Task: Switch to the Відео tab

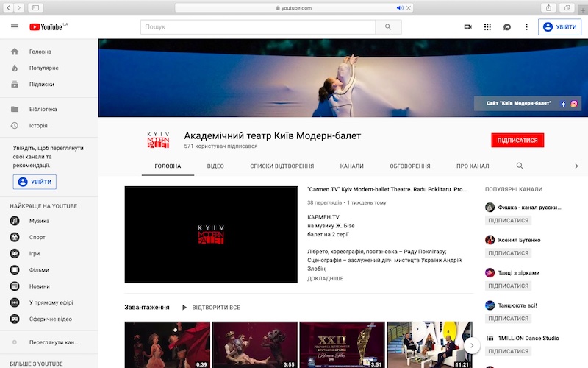Action: click(x=215, y=166)
